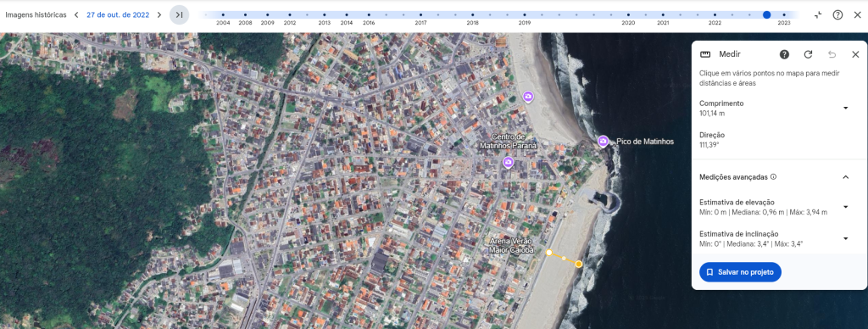Select the 2008 timeline marker
Image resolution: width=868 pixels, height=329 pixels.
point(245,15)
